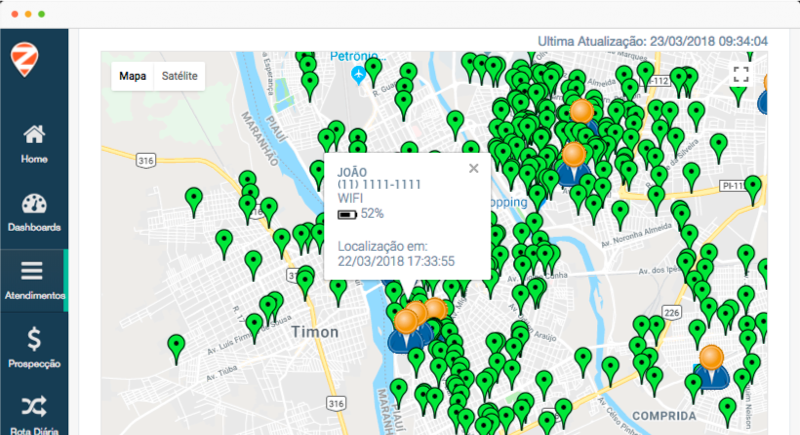
Task: Click the JOÃO name in popup
Action: (x=354, y=171)
